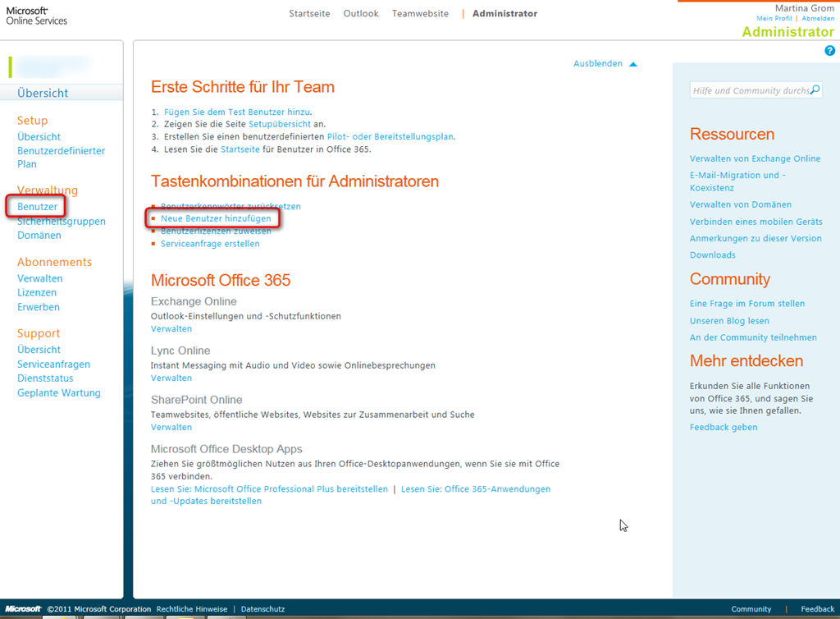
Task: Click the Microsoft Online Services logo
Action: tap(37, 15)
